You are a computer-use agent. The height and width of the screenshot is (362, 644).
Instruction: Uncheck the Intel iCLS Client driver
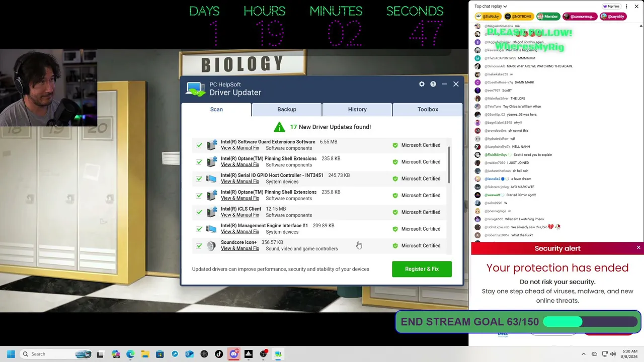(x=199, y=212)
